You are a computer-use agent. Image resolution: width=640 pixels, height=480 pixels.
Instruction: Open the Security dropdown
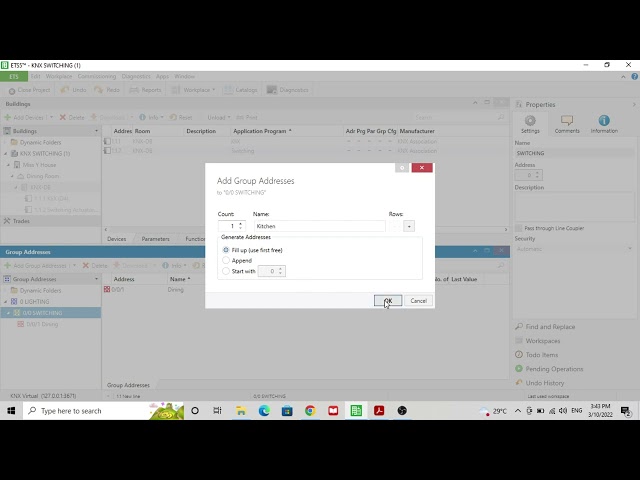point(574,249)
